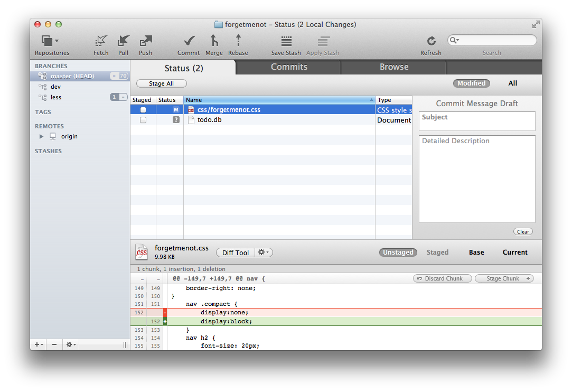Click the Stage Chunk button
Image resolution: width=572 pixels, height=392 pixels.
(x=504, y=278)
